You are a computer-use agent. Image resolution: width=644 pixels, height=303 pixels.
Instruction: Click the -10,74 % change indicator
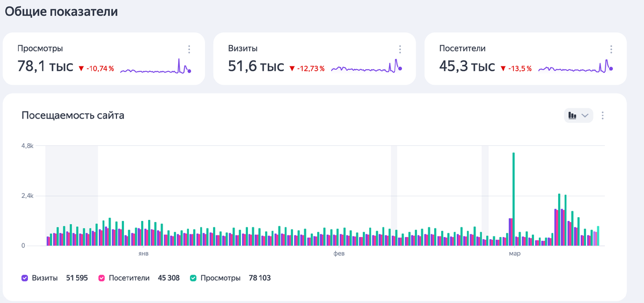(x=96, y=69)
